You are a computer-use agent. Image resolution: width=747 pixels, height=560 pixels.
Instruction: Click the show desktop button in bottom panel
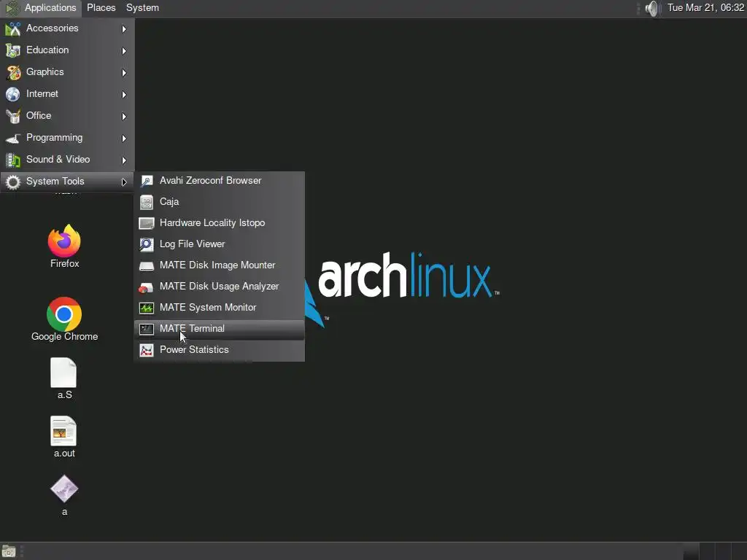(x=9, y=551)
